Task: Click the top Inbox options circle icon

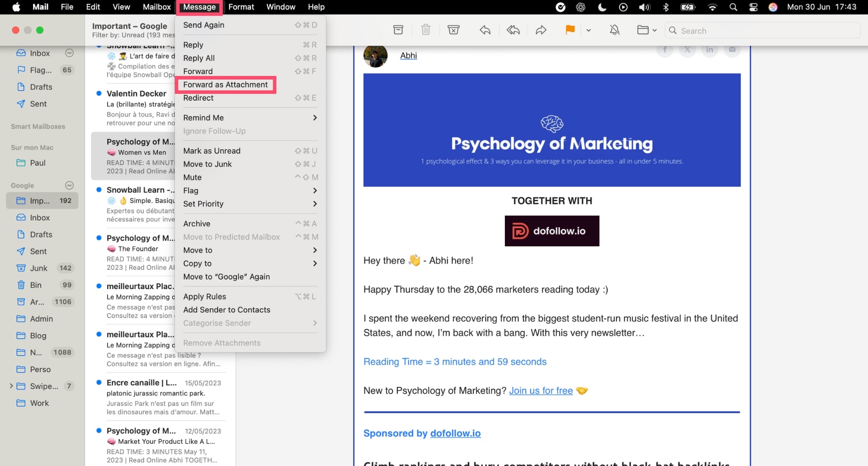Action: click(69, 53)
